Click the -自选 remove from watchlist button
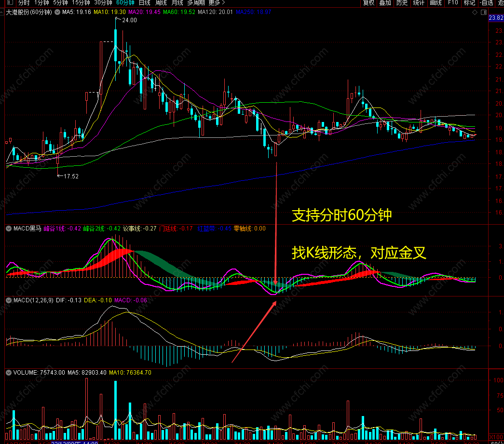 pyautogui.click(x=486, y=3)
